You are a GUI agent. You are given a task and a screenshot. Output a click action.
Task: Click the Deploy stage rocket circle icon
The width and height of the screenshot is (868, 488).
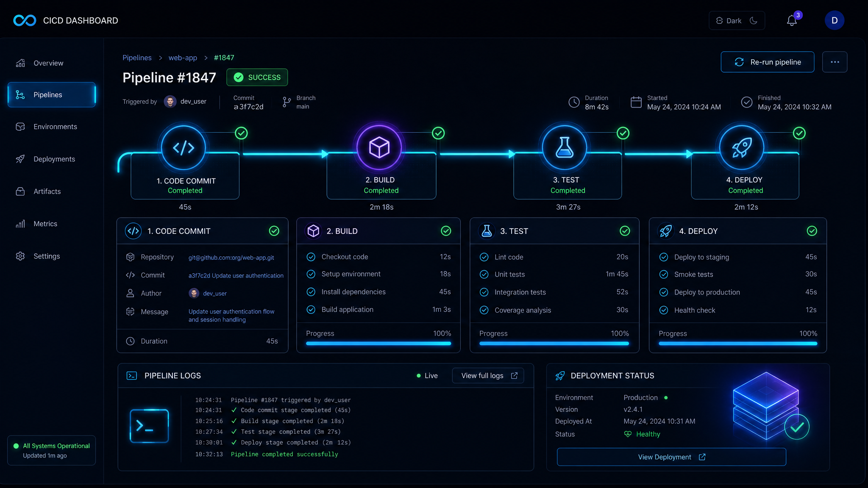[x=742, y=148]
